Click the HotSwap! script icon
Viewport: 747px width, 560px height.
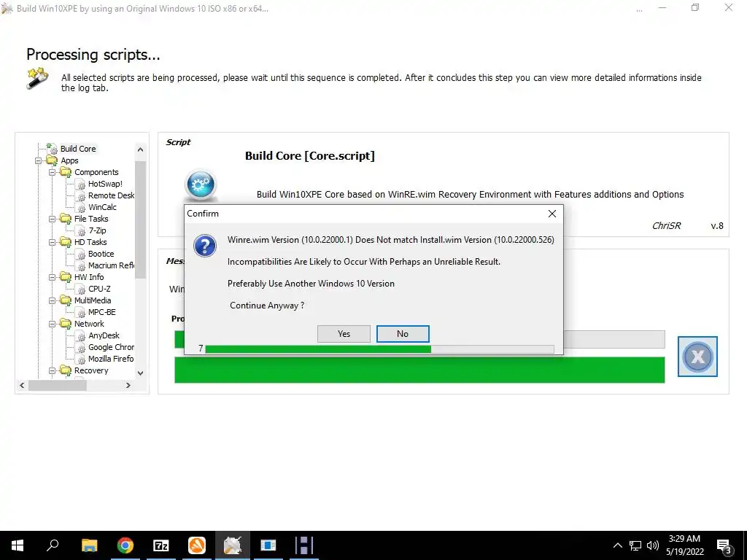80,184
